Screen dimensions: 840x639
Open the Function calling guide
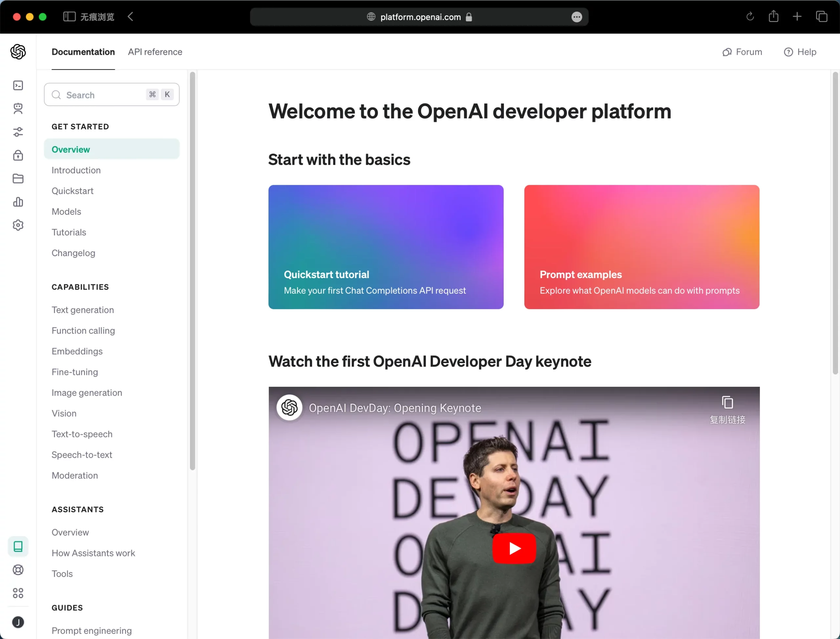[x=83, y=331]
